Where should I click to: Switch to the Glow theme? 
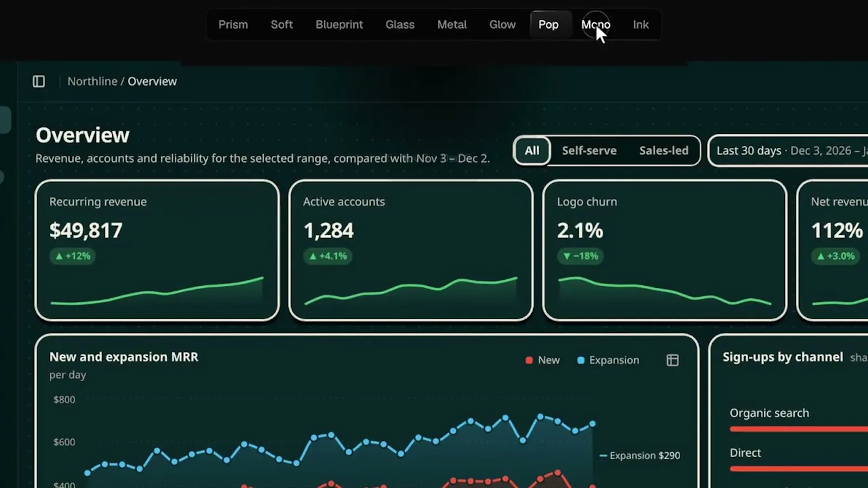(x=502, y=24)
